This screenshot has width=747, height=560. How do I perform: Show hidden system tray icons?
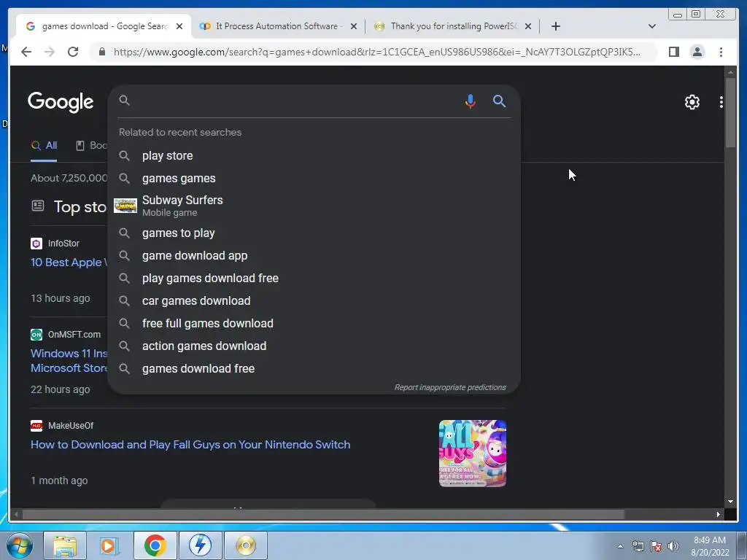coord(620,546)
